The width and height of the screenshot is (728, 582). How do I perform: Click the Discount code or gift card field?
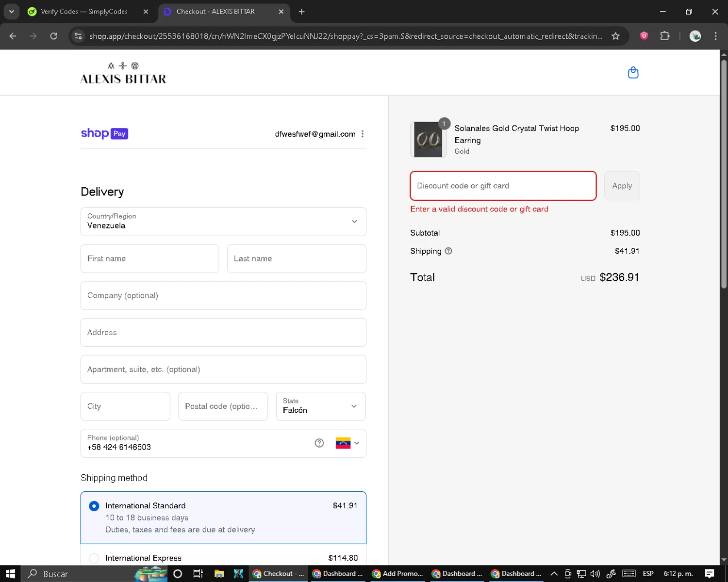[503, 186]
